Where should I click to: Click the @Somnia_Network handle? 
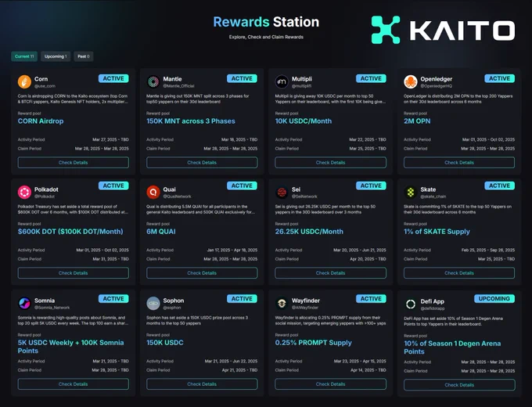(52, 308)
